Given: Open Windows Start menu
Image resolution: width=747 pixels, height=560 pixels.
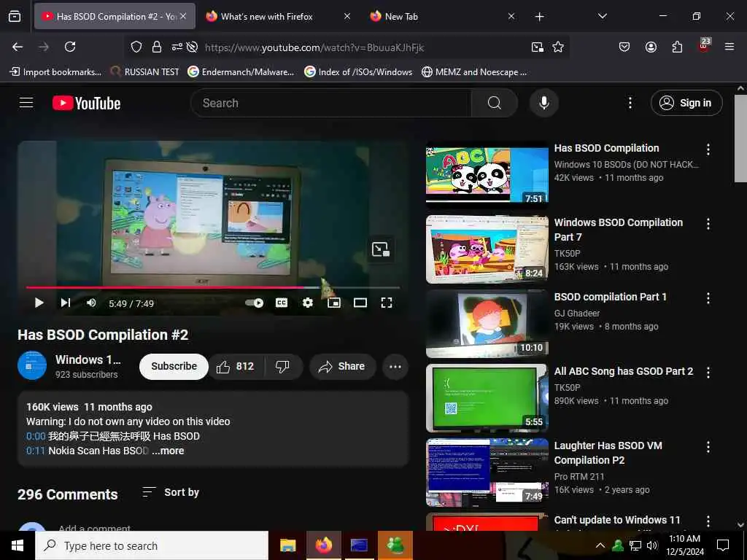Looking at the screenshot, I should 18,545.
